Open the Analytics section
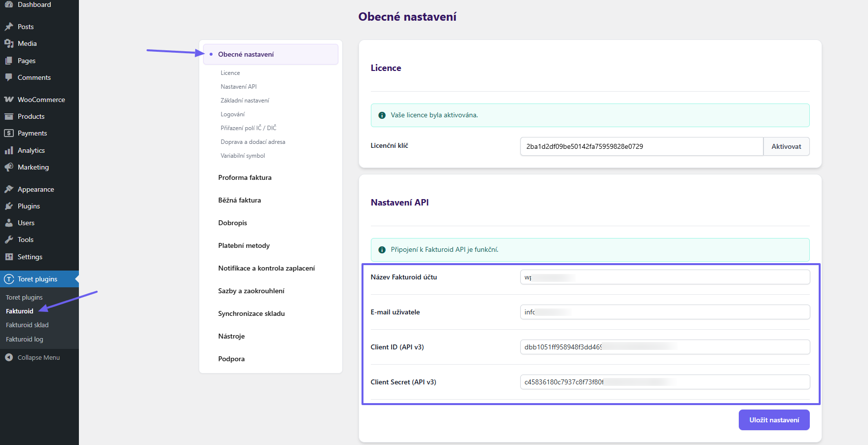This screenshot has height=445, width=868. pyautogui.click(x=39, y=150)
